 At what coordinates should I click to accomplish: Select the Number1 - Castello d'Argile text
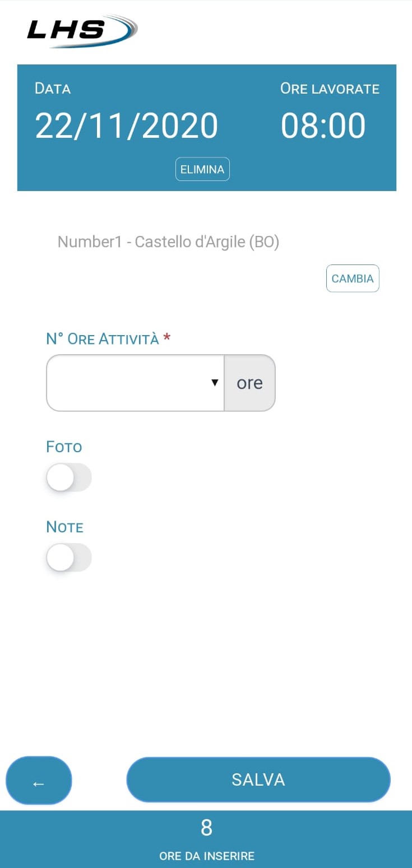click(x=168, y=242)
